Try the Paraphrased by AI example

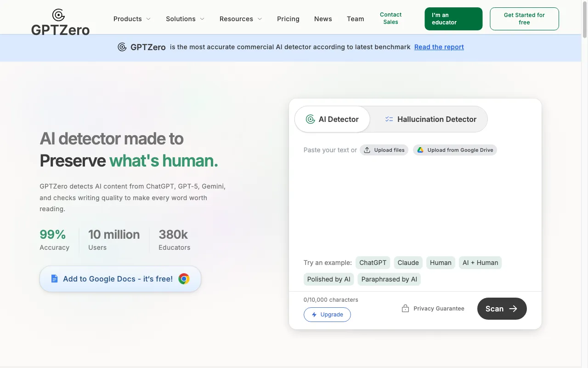(x=389, y=279)
